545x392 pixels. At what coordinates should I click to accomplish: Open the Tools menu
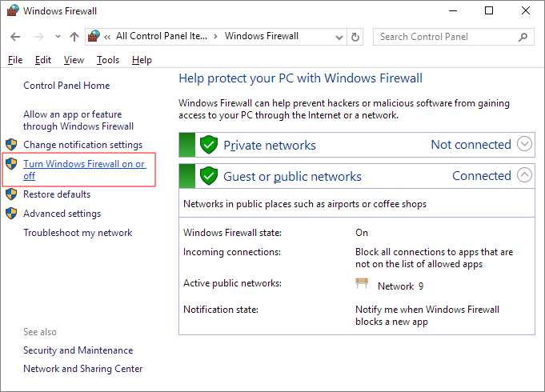coord(108,60)
